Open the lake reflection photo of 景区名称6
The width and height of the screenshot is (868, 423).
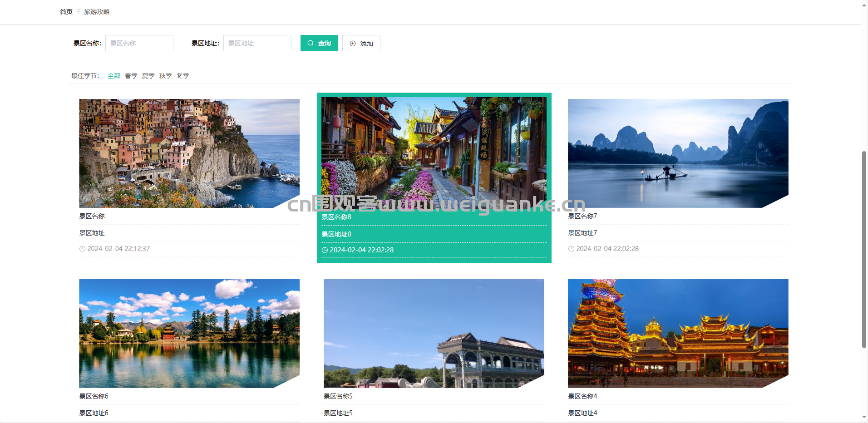pos(189,334)
